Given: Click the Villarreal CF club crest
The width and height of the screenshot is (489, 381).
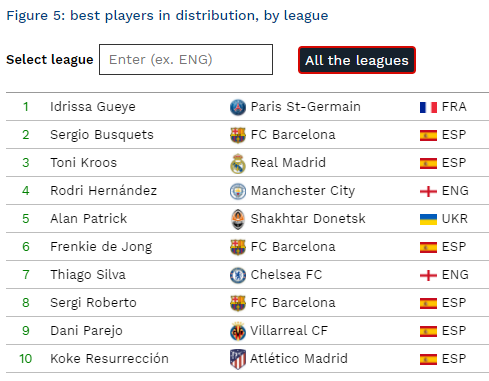Looking at the screenshot, I should pos(238,331).
